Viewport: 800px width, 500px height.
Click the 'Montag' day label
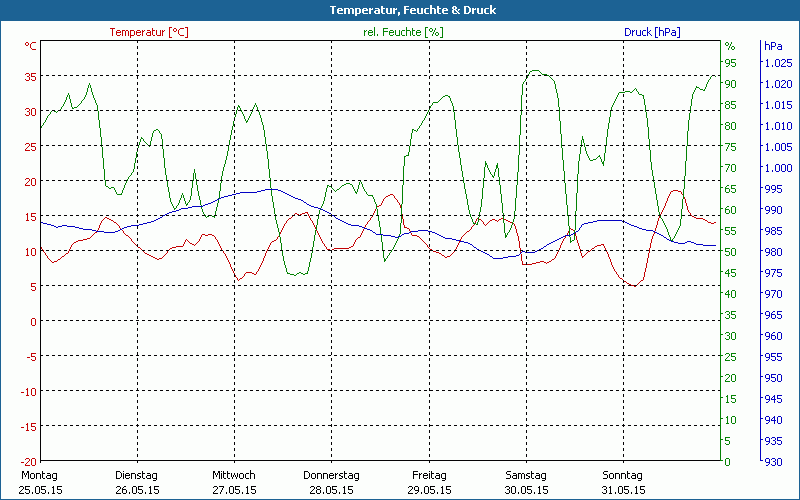(39, 475)
